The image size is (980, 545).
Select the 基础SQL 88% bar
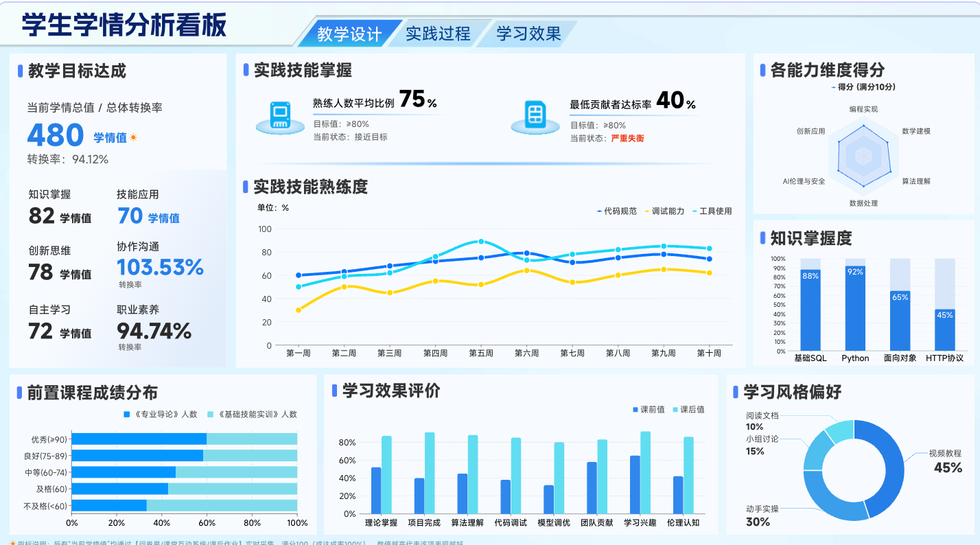[810, 310]
